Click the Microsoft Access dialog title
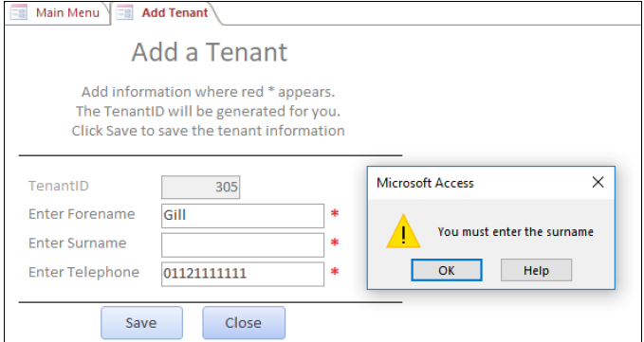The height and width of the screenshot is (342, 644). coord(425,183)
